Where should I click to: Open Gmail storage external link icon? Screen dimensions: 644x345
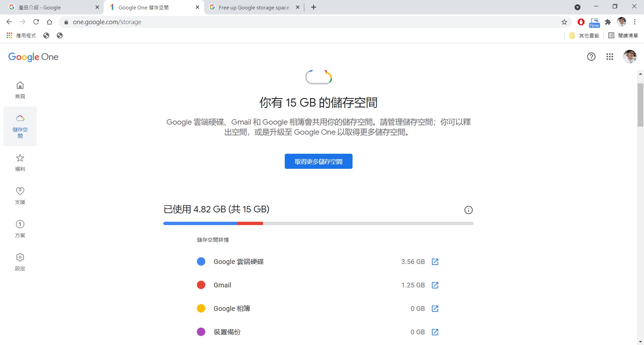[x=435, y=285]
